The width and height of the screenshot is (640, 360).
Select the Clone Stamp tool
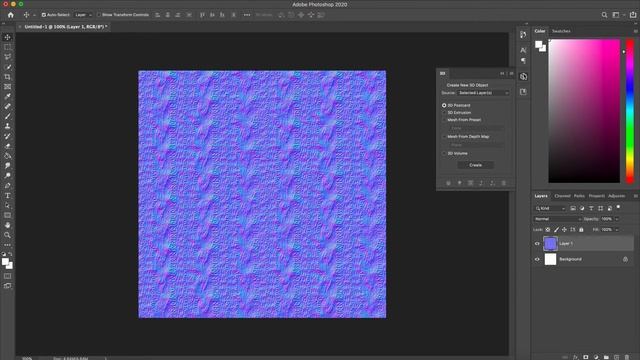7,126
